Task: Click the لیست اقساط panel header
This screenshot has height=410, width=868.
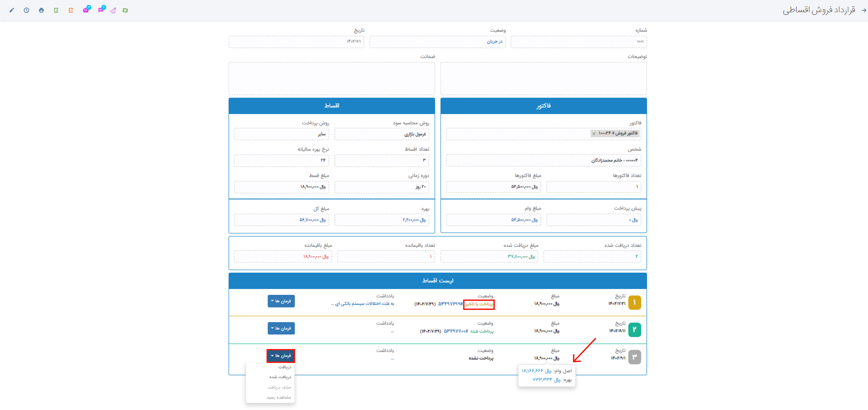Action: tap(437, 281)
